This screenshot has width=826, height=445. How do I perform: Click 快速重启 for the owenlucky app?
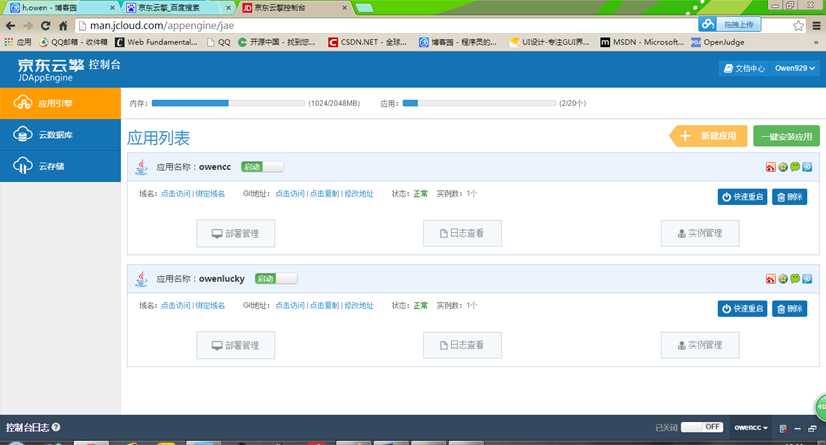(742, 308)
